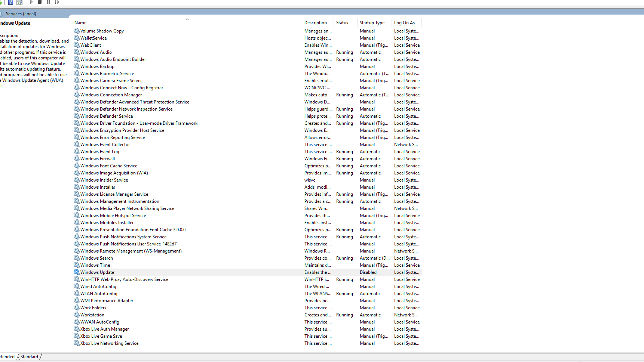Select Windows Push Notifications User Service_1482d7
Screen dimensions: 644x362
coord(248,244)
